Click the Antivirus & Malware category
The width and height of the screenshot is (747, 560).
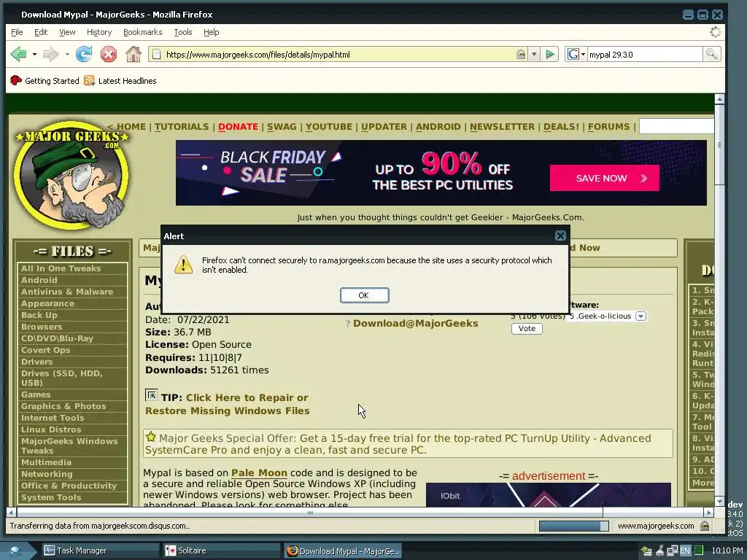67,292
